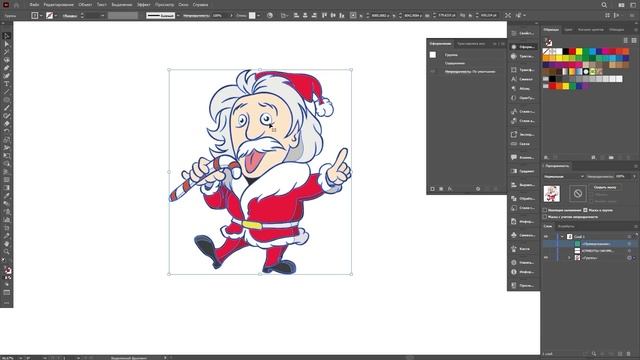Image resolution: width=640 pixels, height=360 pixels.
Task: Switch swatches to list view
Action: pyautogui.click(x=625, y=40)
